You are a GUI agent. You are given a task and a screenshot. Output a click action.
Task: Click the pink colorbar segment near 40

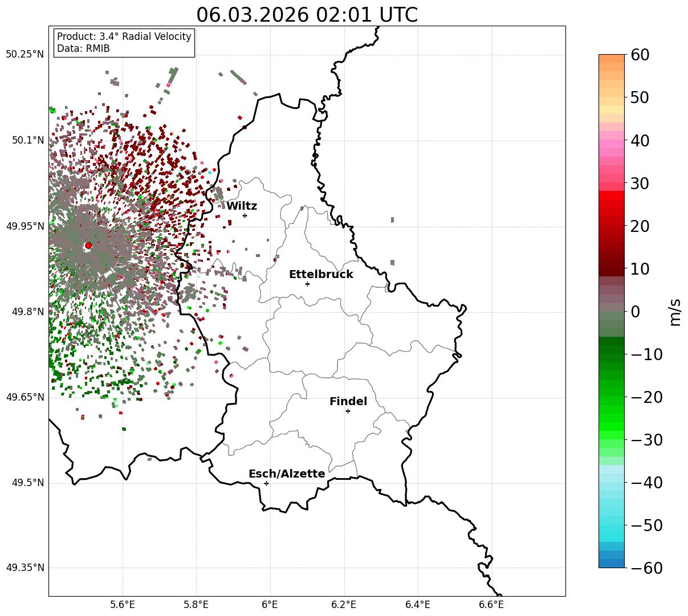(x=612, y=144)
